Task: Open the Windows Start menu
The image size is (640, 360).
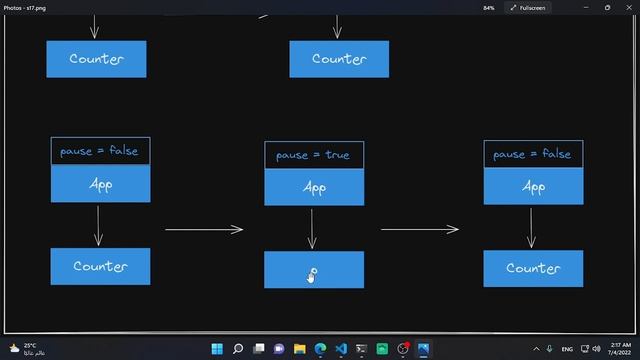Action: pos(217,349)
